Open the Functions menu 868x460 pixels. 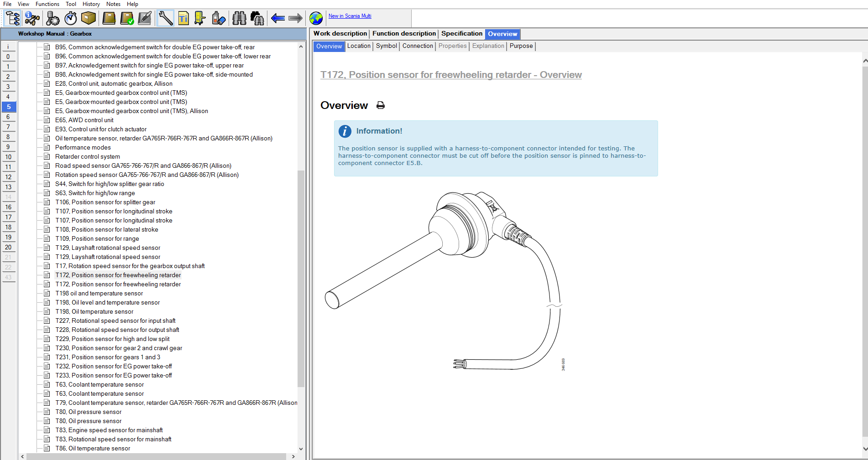47,4
